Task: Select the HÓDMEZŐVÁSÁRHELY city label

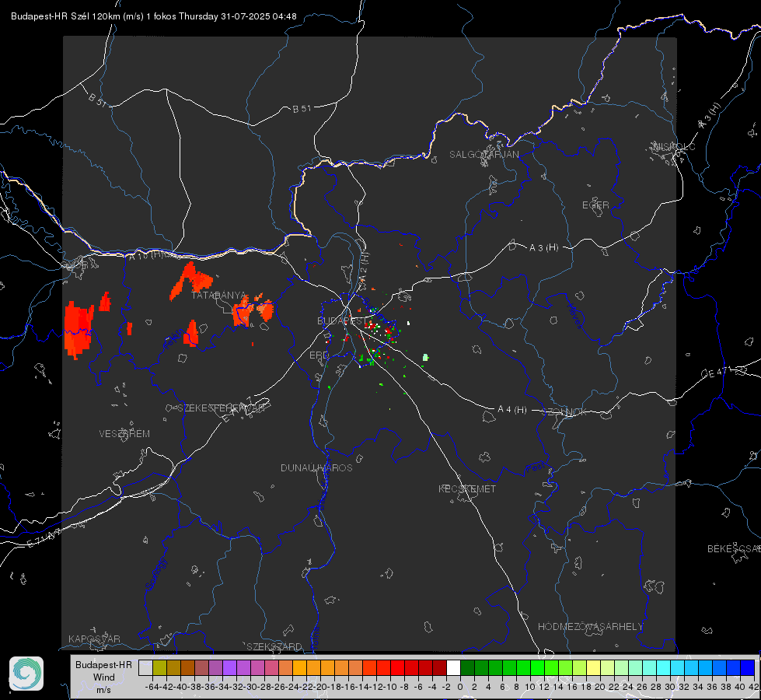Action: coord(590,627)
